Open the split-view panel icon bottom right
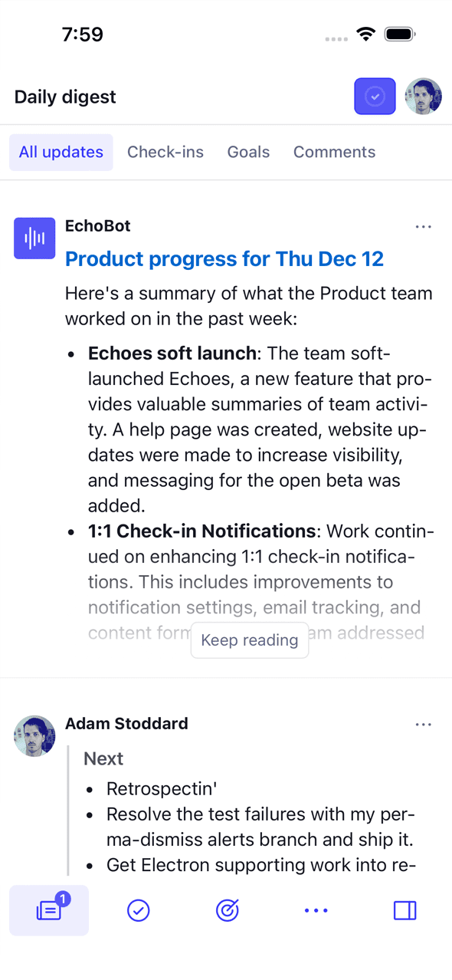This screenshot has height=980, width=452. pos(405,910)
